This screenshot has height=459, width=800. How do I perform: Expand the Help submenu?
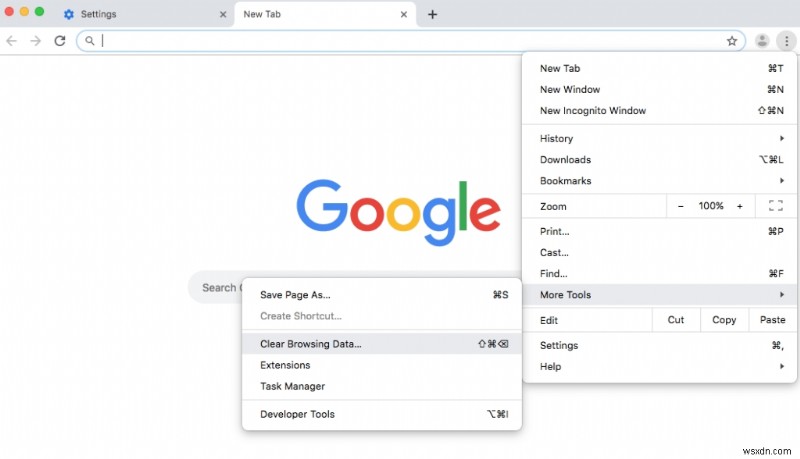660,366
